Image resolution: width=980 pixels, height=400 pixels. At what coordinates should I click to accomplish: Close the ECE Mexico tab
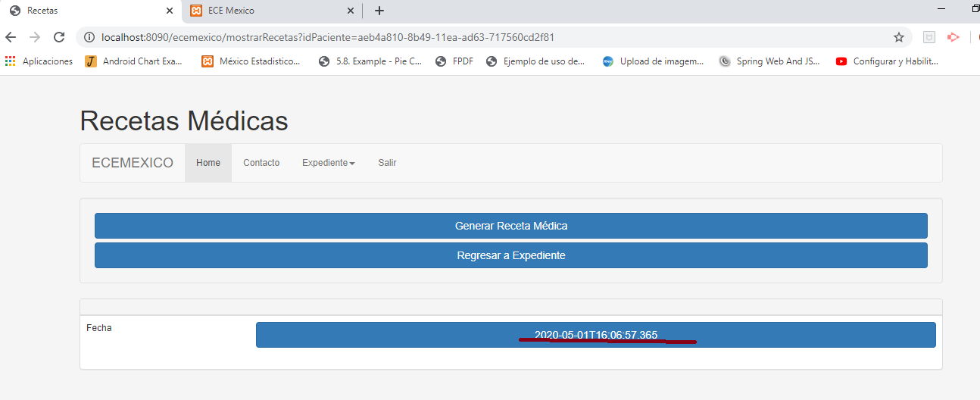tap(351, 11)
